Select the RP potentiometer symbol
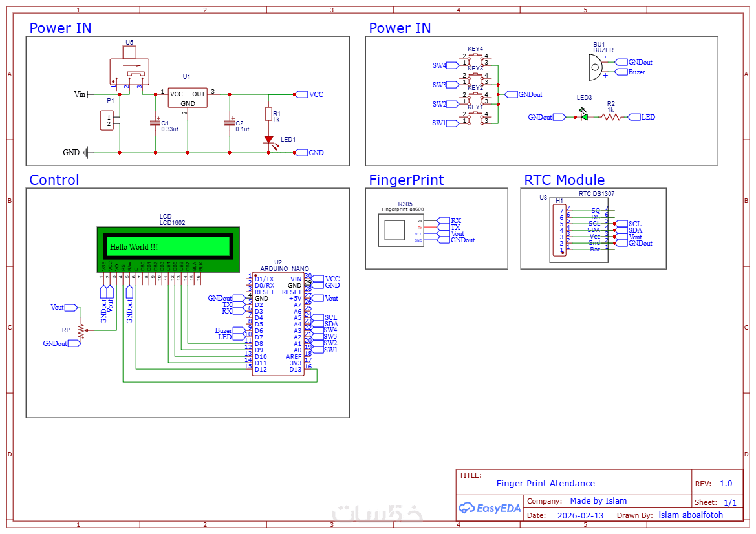The width and height of the screenshot is (756, 534). point(81,330)
